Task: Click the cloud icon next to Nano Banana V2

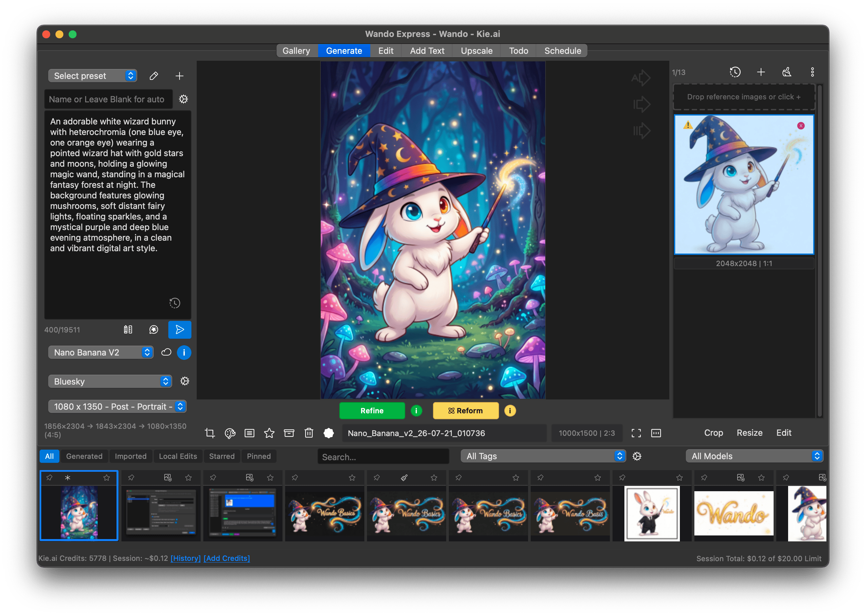Action: tap(166, 352)
